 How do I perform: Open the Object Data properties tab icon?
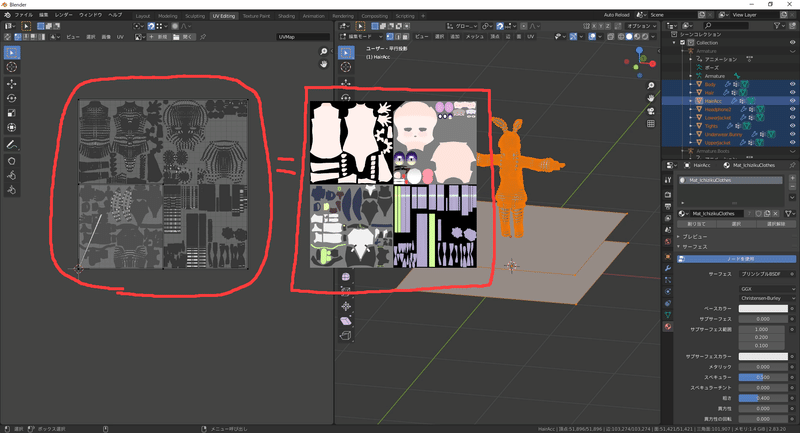[x=668, y=315]
